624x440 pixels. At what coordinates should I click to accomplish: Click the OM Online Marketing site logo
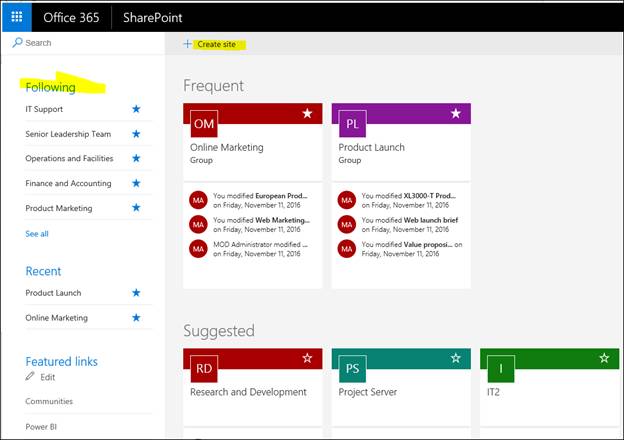(x=203, y=124)
